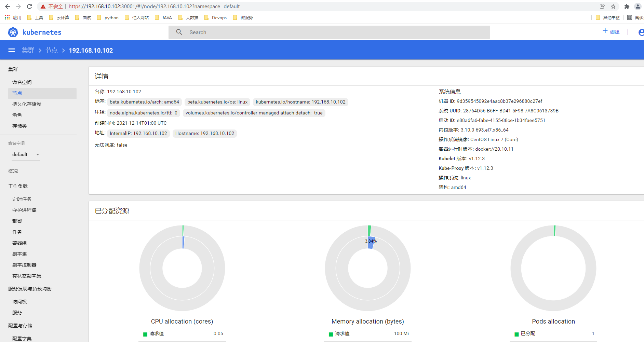
Task: Open the Devops bookmark folder
Action: coord(215,17)
